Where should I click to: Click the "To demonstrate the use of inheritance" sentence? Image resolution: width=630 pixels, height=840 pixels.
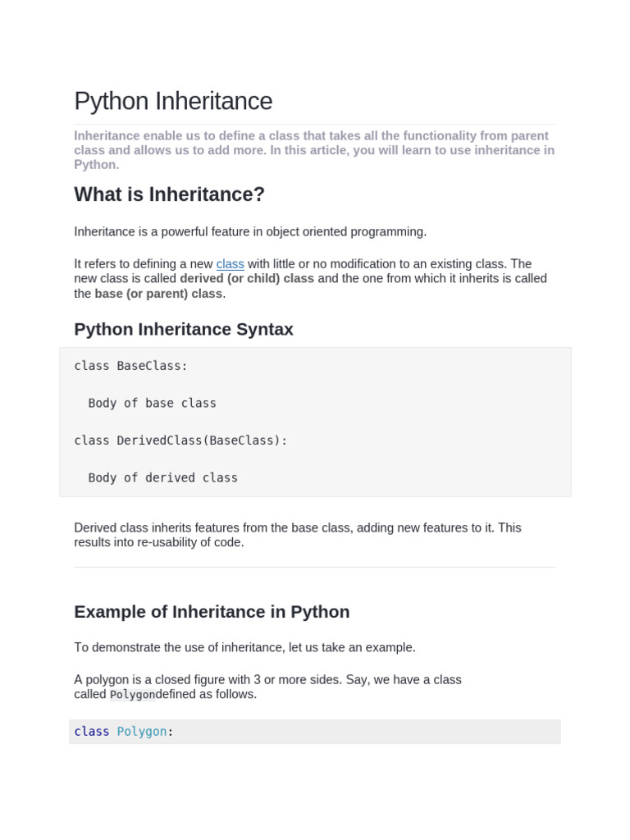coord(244,648)
